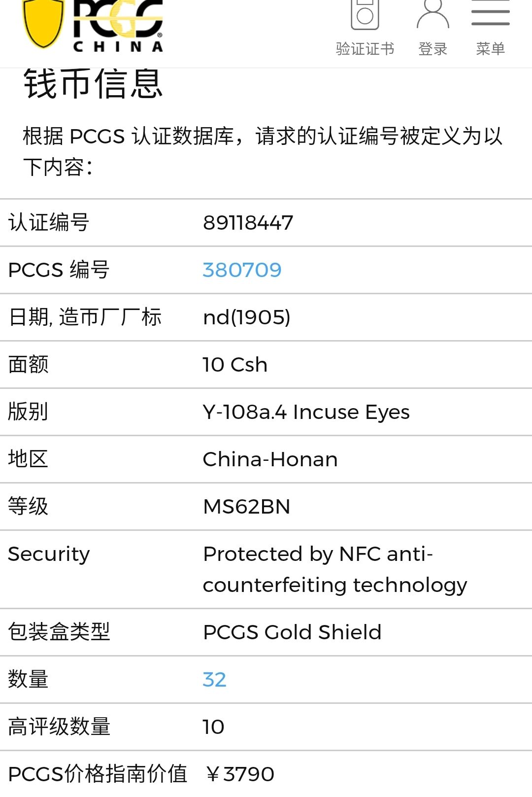Click the NFC anti-counterfeiting security text

click(x=335, y=569)
